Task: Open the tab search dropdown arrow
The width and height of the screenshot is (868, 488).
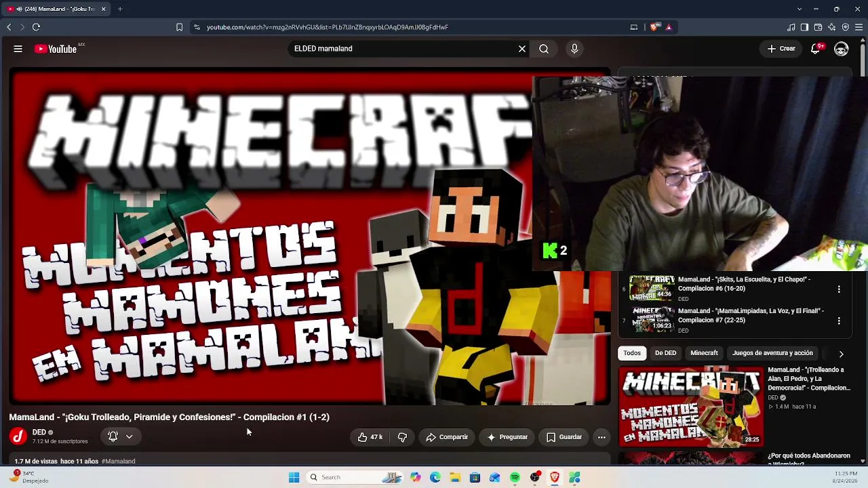Action: [800, 9]
